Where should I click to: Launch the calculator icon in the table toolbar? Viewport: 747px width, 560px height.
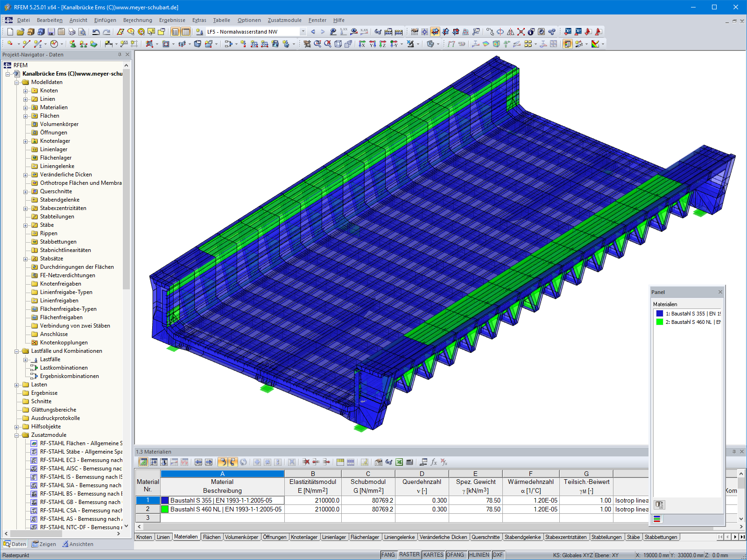tap(409, 462)
